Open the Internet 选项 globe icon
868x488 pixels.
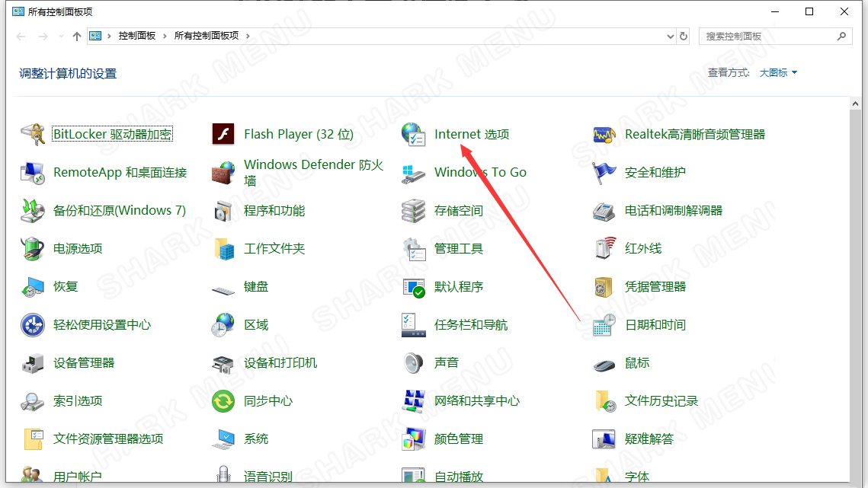tap(414, 135)
